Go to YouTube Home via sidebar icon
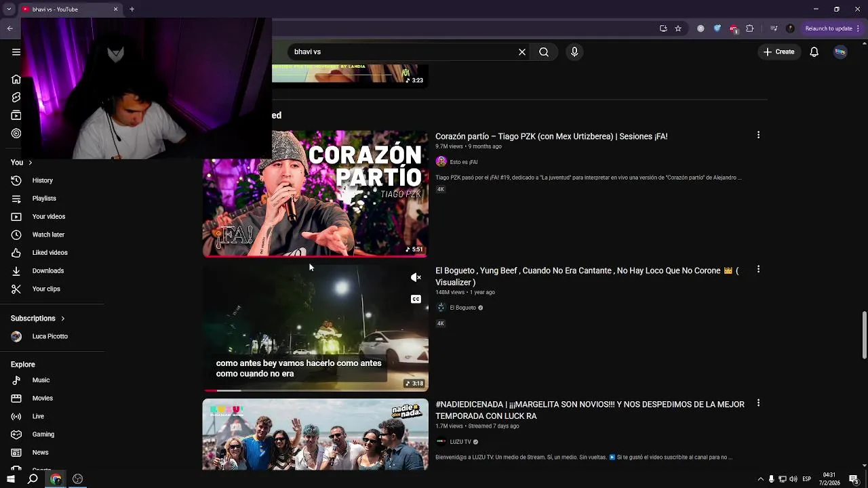The width and height of the screenshot is (868, 488). click(16, 79)
